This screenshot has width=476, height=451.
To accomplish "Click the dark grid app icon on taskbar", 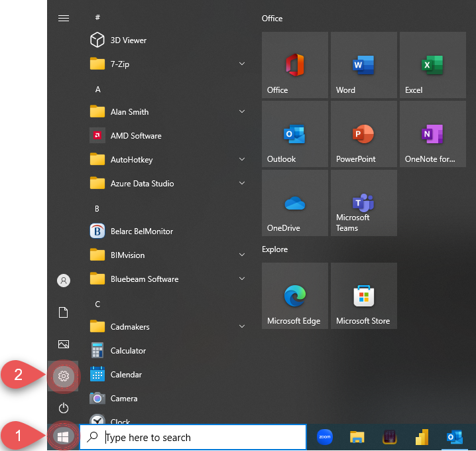I will point(389,437).
